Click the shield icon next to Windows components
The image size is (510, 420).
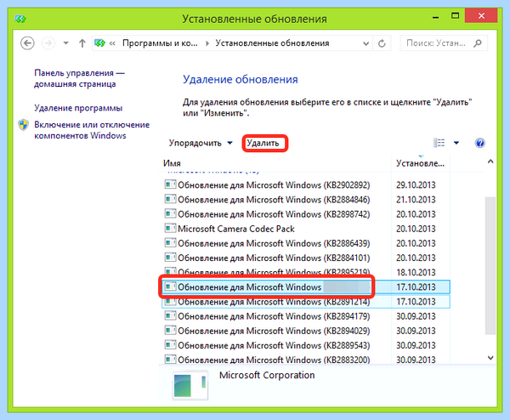click(24, 125)
